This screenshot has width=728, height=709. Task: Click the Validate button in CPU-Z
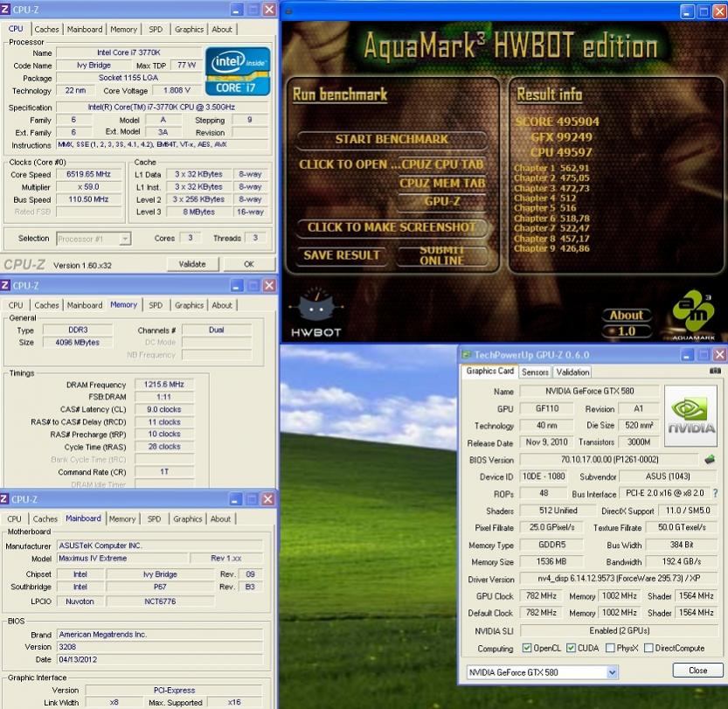[x=192, y=264]
